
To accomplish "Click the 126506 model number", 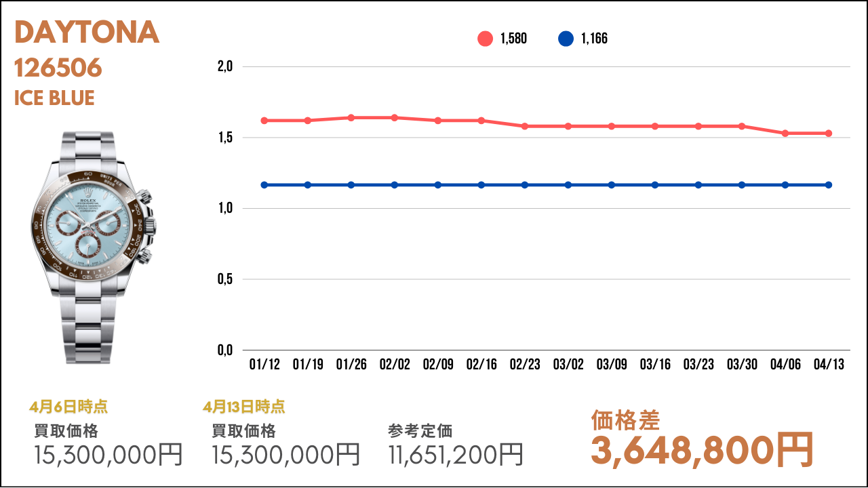I will (58, 68).
